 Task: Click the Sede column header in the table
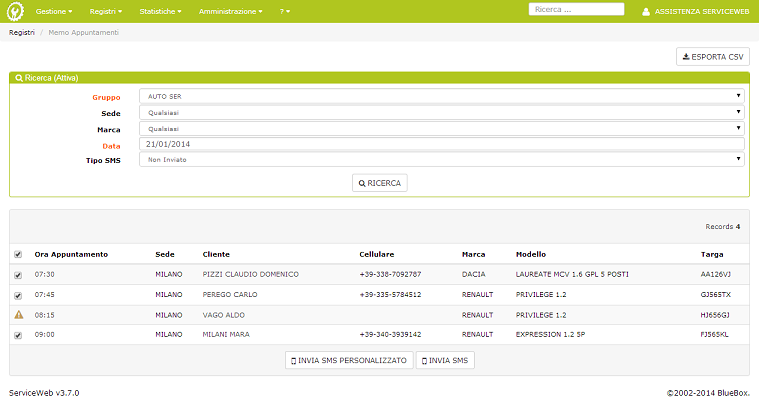(x=165, y=254)
